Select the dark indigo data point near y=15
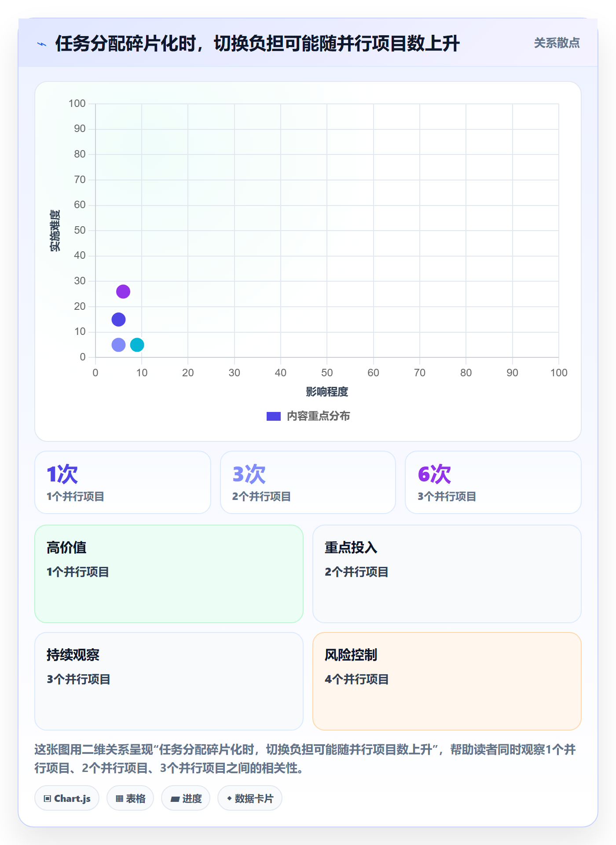Viewport: 616px width, 845px height. pos(118,320)
